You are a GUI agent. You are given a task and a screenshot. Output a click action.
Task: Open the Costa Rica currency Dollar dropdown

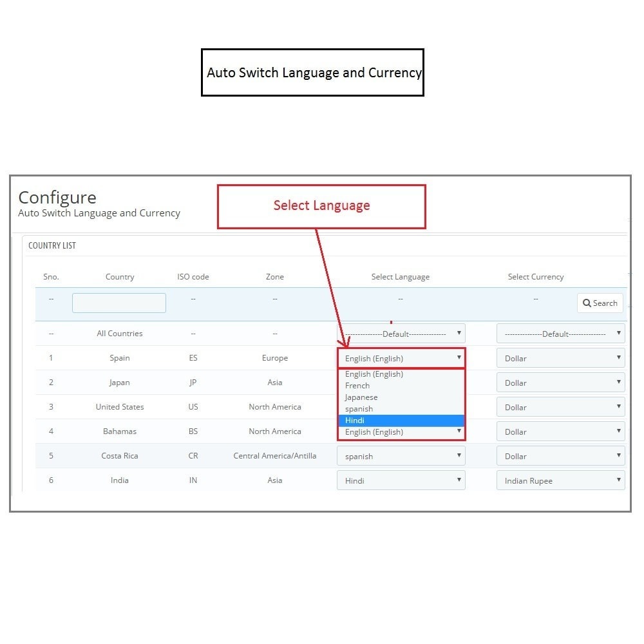tap(561, 456)
